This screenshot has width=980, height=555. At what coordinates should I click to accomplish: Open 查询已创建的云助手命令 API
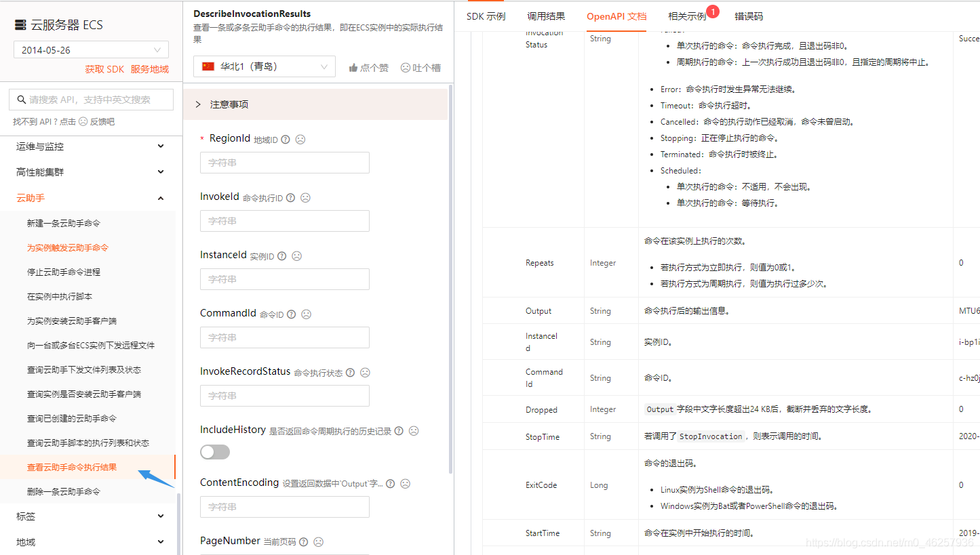point(72,418)
